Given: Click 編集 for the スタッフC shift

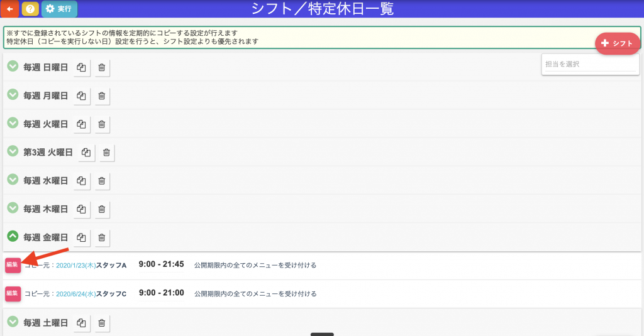Looking at the screenshot, I should pyautogui.click(x=13, y=293).
